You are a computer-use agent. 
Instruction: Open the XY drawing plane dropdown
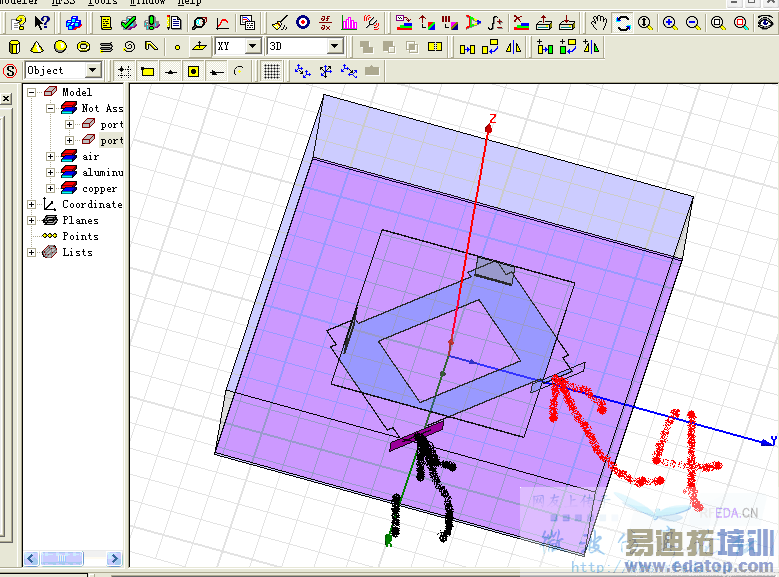point(252,46)
